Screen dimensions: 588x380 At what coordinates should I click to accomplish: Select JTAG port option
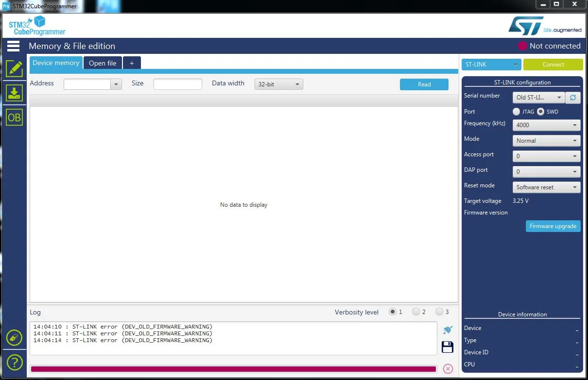coord(516,112)
